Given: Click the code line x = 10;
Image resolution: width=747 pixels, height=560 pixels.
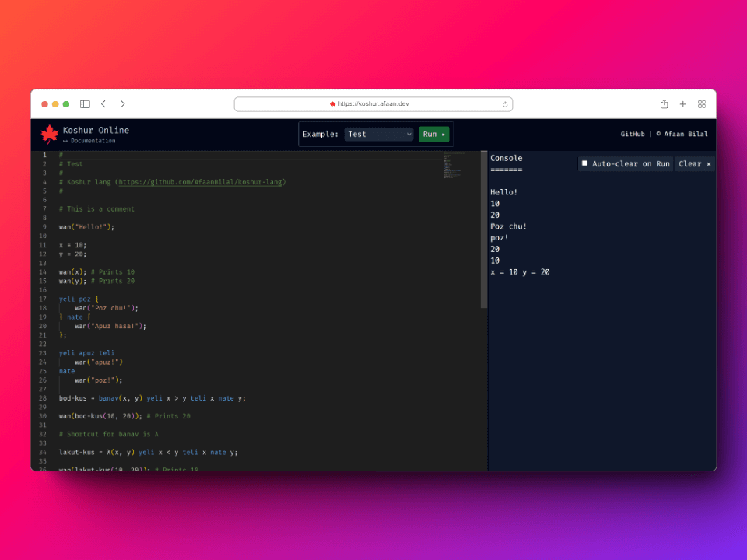Looking at the screenshot, I should tap(72, 245).
